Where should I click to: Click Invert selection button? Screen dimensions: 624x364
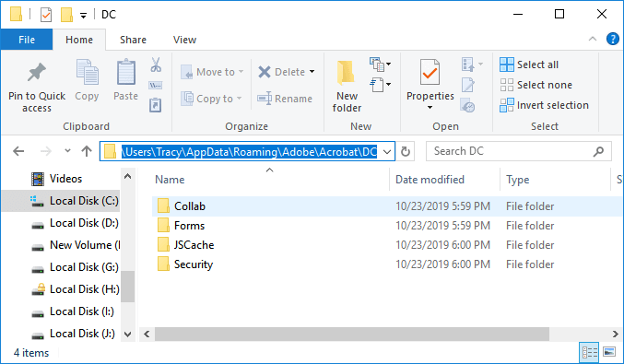click(544, 105)
